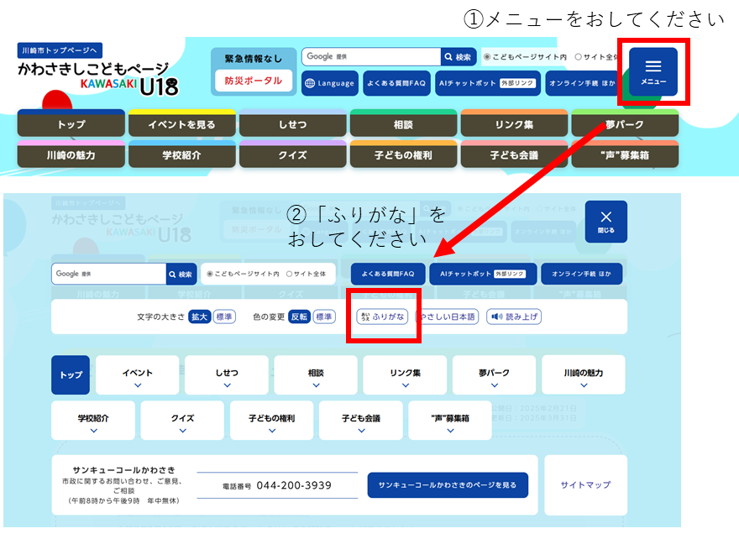Click the menu panel magnifier 検索 button
Viewport: 739px width, 560px height.
click(181, 274)
